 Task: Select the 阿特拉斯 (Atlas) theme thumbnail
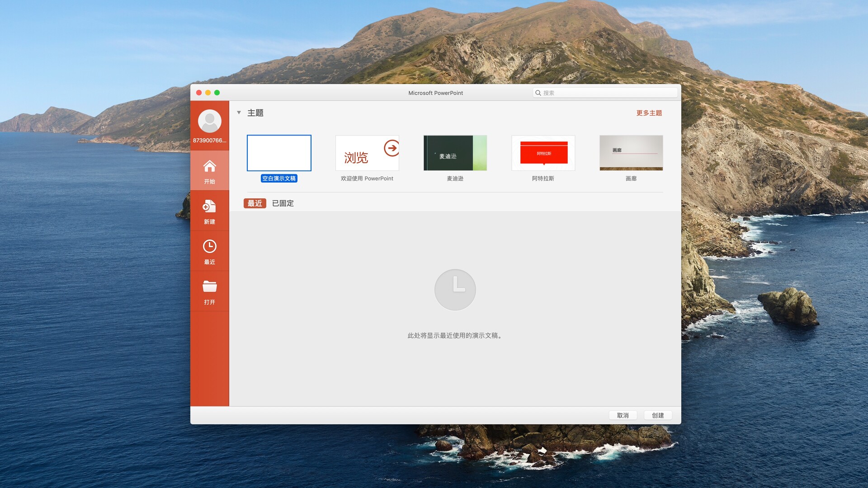(x=542, y=153)
